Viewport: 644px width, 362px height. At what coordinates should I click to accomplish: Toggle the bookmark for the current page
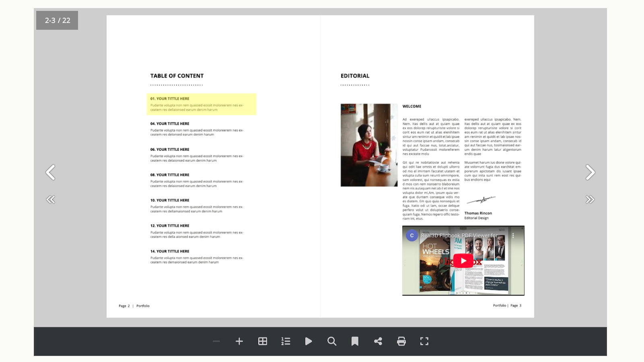click(x=355, y=341)
